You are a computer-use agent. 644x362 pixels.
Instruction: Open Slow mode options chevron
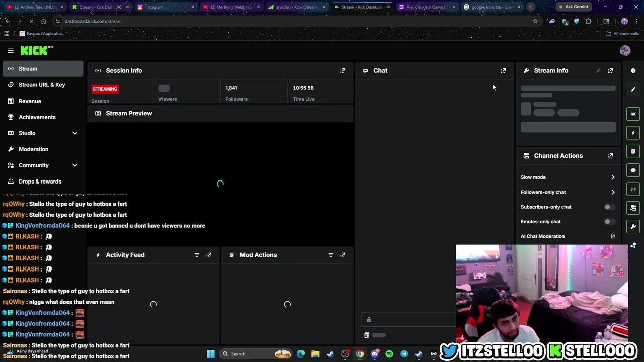click(x=613, y=177)
